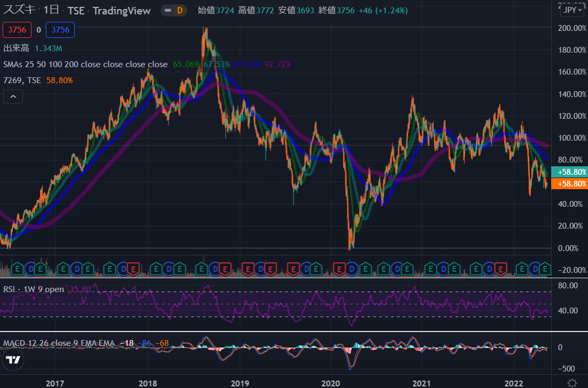This screenshot has height=388, width=588.
Task: Click the スズキ symbol name in the title
Action: pos(20,10)
